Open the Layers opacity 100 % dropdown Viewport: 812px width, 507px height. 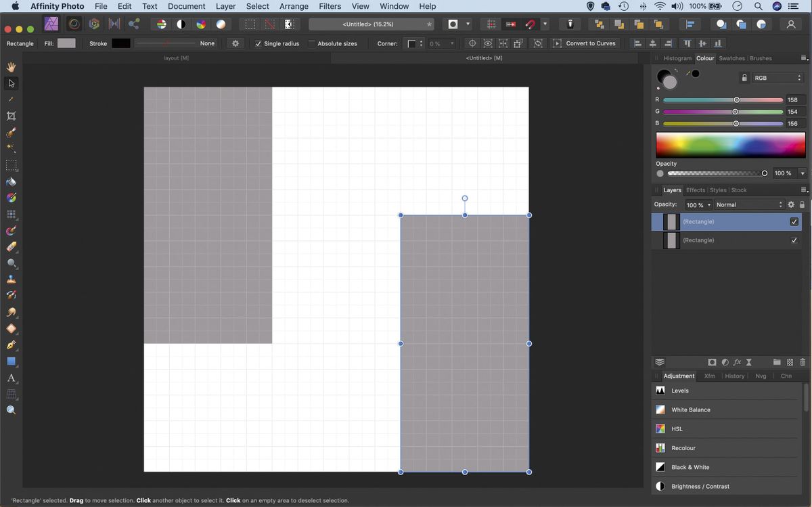698,205
